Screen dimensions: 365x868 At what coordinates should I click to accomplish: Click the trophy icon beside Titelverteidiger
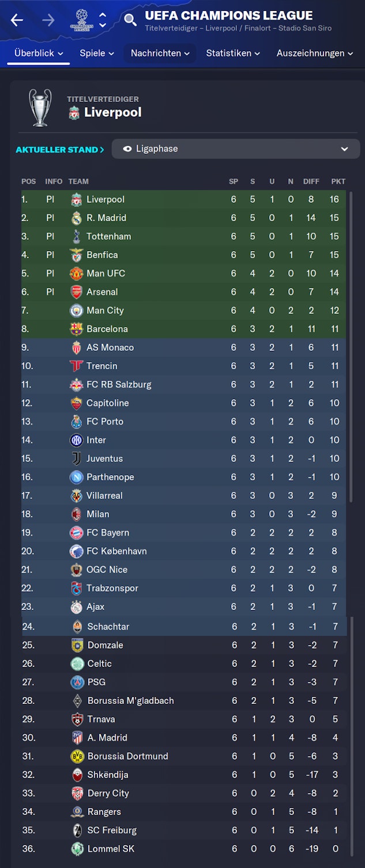tap(40, 107)
